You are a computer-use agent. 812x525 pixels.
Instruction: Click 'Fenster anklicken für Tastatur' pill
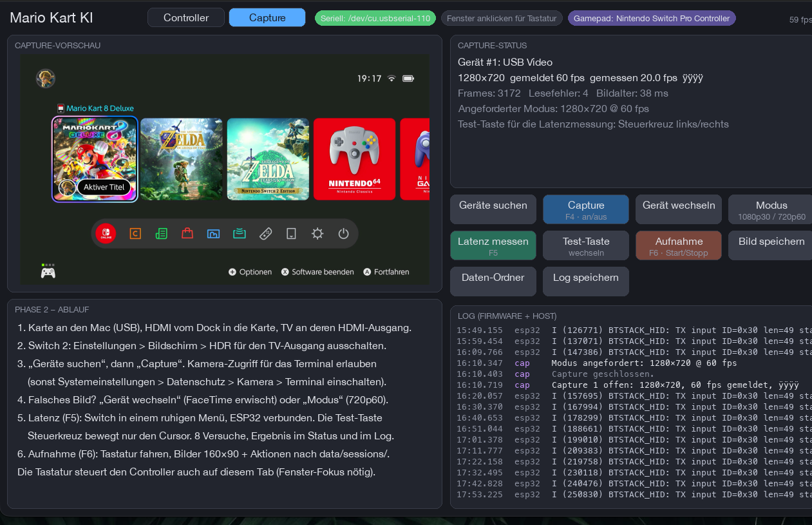pos(502,18)
